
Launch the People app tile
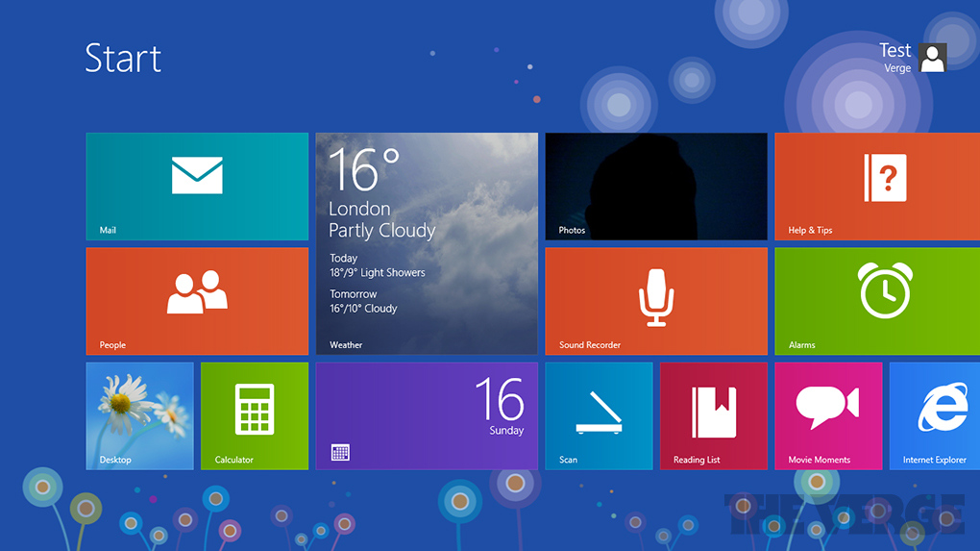(197, 301)
